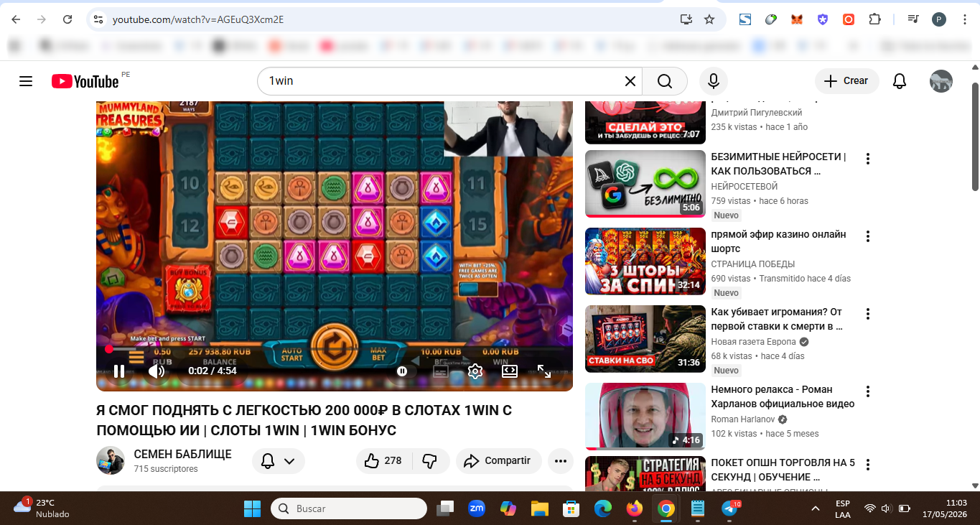Go to YouTube home via the logo

tap(85, 81)
